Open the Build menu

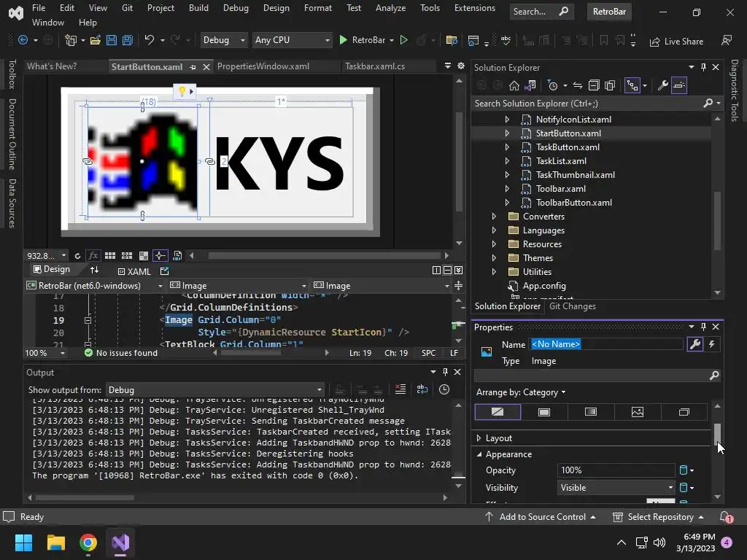tap(198, 8)
